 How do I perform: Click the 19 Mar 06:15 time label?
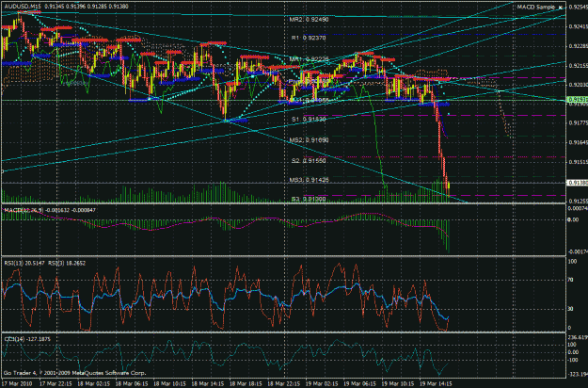(x=359, y=384)
